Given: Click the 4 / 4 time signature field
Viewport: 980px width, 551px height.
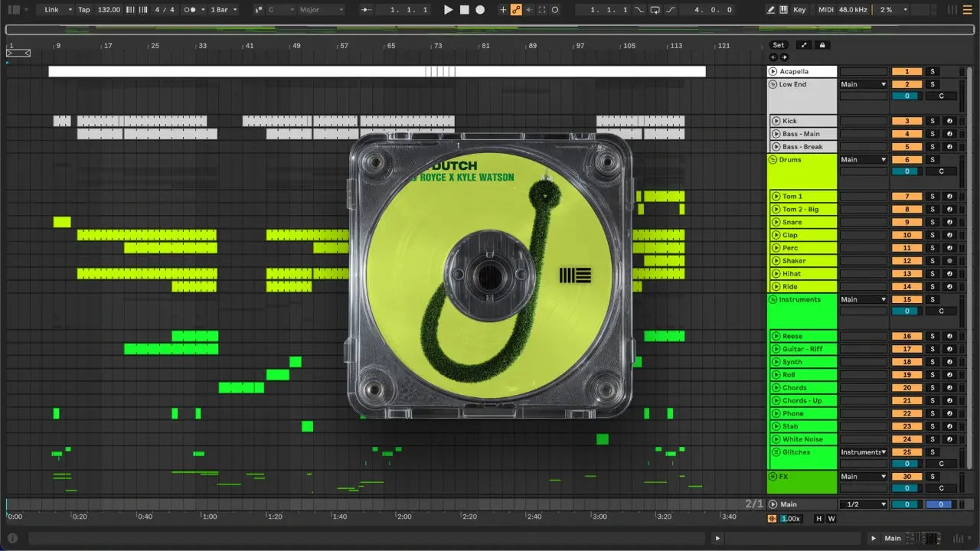Looking at the screenshot, I should [164, 10].
